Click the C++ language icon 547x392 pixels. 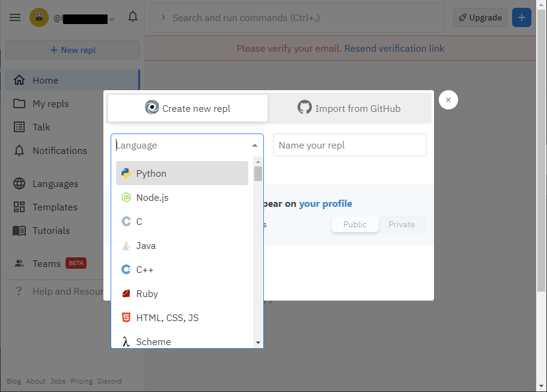click(126, 269)
